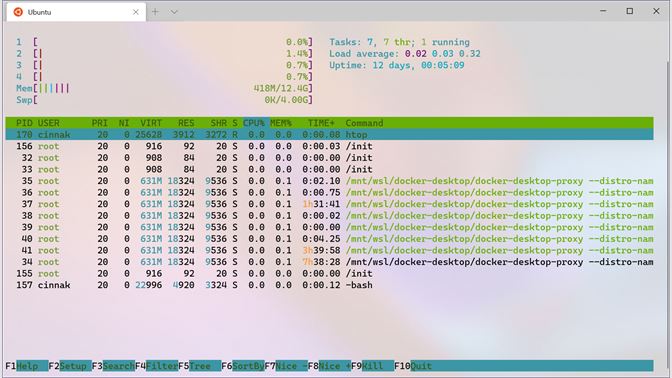The width and height of the screenshot is (672, 378).
Task: Sort by the PRI column header
Action: point(99,123)
